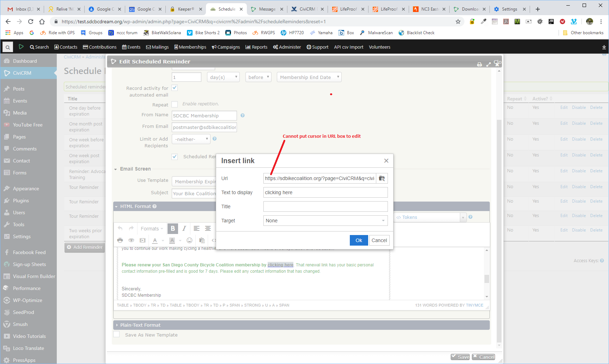Click Cancel in the Insert link dialog

pyautogui.click(x=379, y=240)
